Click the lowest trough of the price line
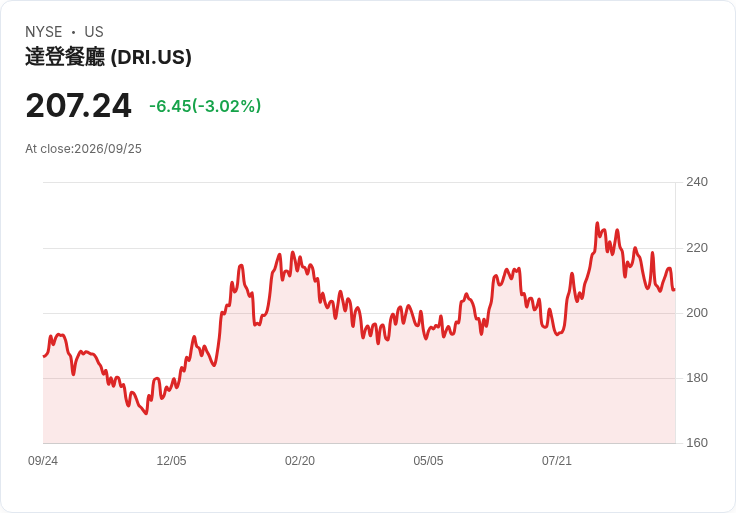This screenshot has height=513, width=736. 146,413
